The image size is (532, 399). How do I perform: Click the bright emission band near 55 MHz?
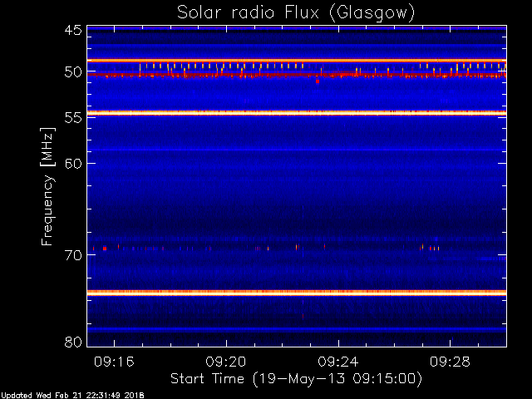coord(297,113)
